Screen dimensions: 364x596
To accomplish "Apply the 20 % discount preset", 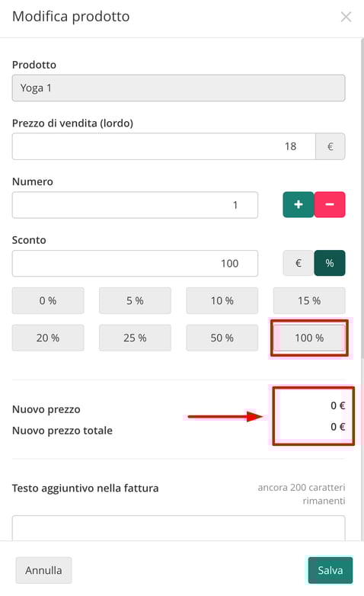I will point(48,338).
